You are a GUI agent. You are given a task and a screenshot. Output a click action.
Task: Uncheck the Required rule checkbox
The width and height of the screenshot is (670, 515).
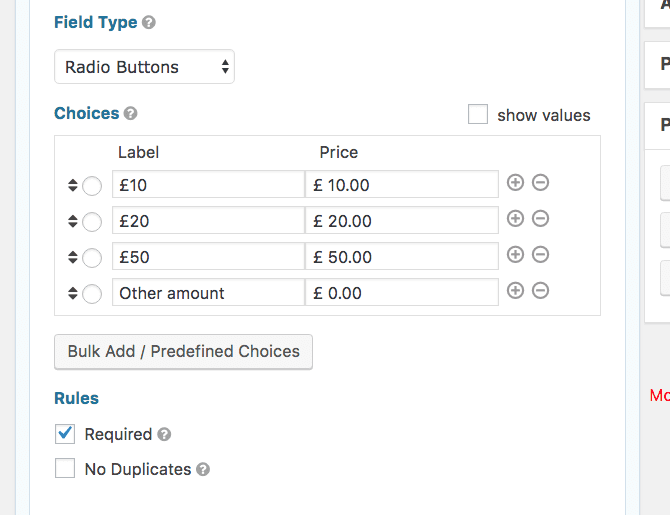tap(65, 434)
